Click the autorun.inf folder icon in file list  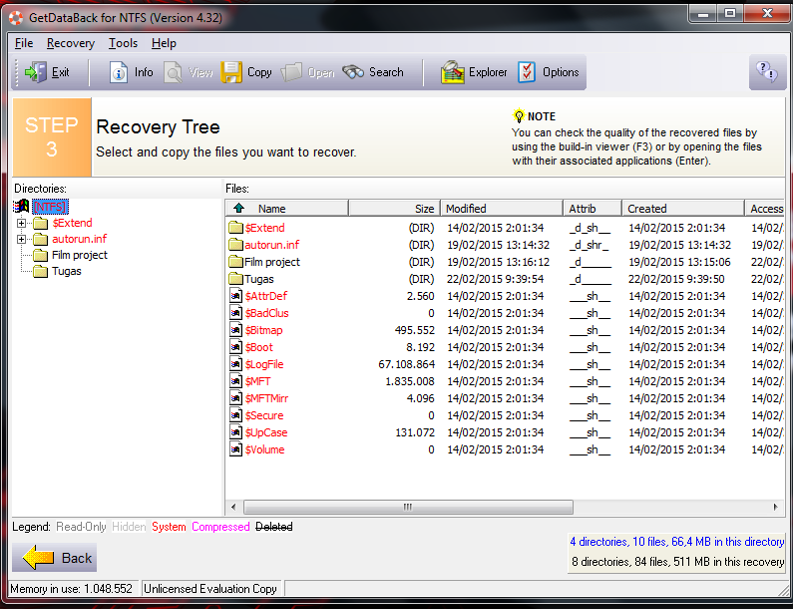[236, 245]
